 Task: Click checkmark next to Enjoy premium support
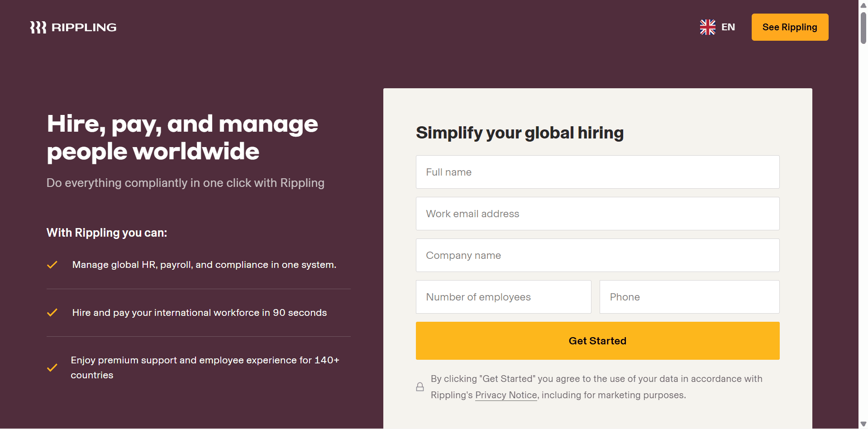[52, 367]
